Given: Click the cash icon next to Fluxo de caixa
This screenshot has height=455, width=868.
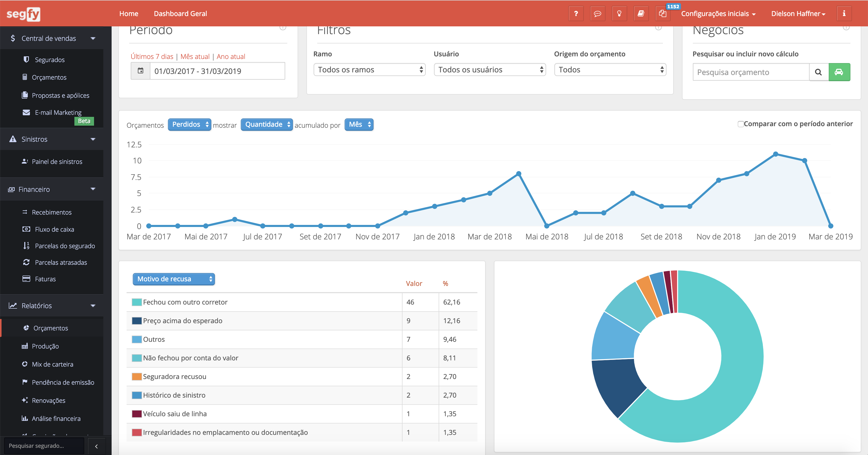Looking at the screenshot, I should coord(26,229).
